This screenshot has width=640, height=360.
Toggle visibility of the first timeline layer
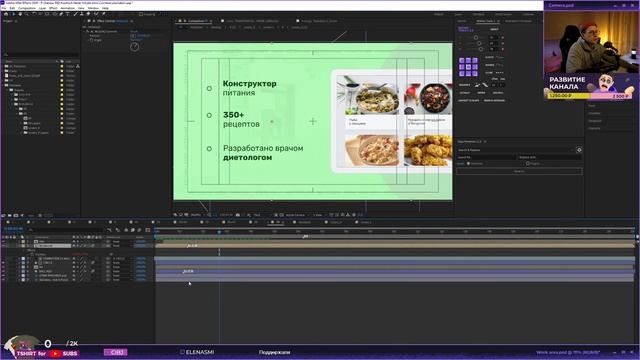[4, 241]
